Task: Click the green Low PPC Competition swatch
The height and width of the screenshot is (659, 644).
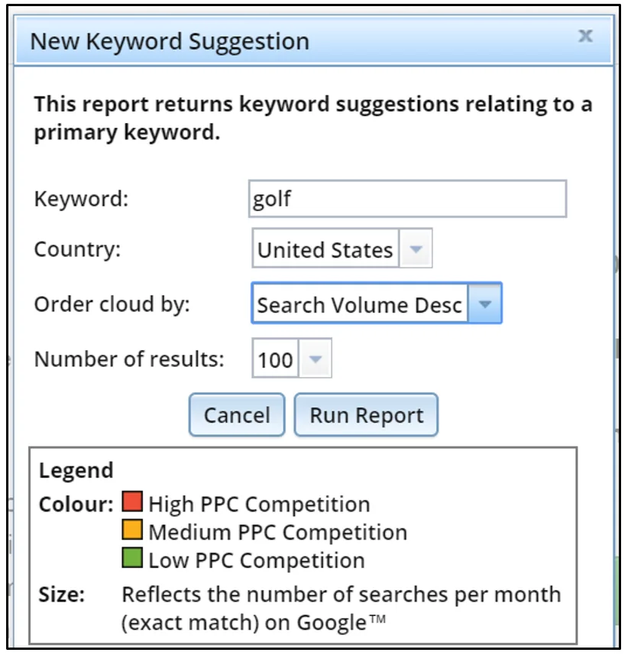Action: [132, 558]
